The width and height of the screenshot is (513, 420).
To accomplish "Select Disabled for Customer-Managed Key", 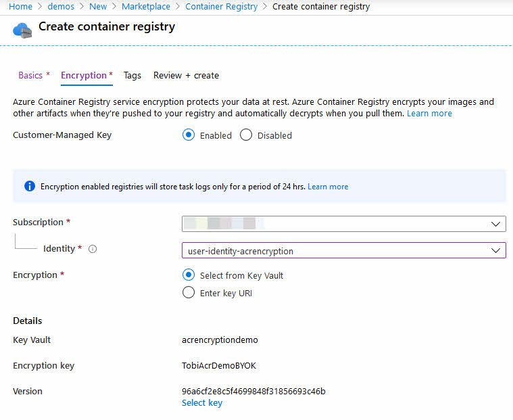I will [246, 135].
